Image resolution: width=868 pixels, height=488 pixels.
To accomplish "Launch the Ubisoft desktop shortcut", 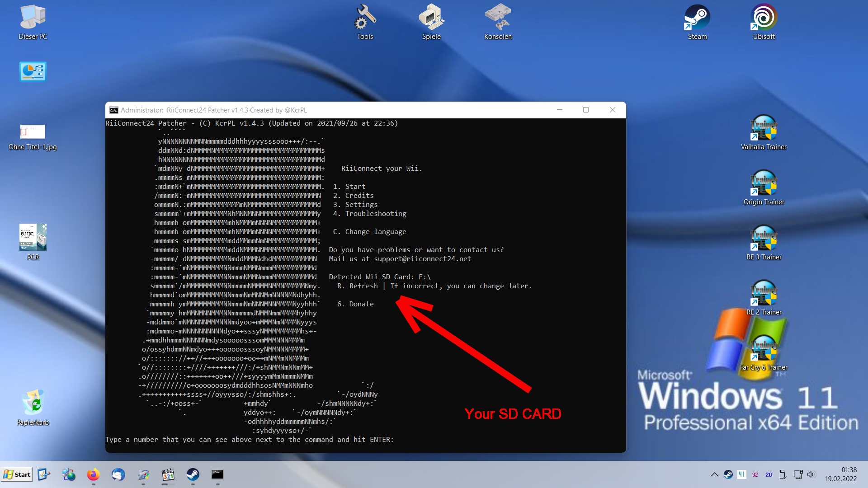I will [764, 22].
